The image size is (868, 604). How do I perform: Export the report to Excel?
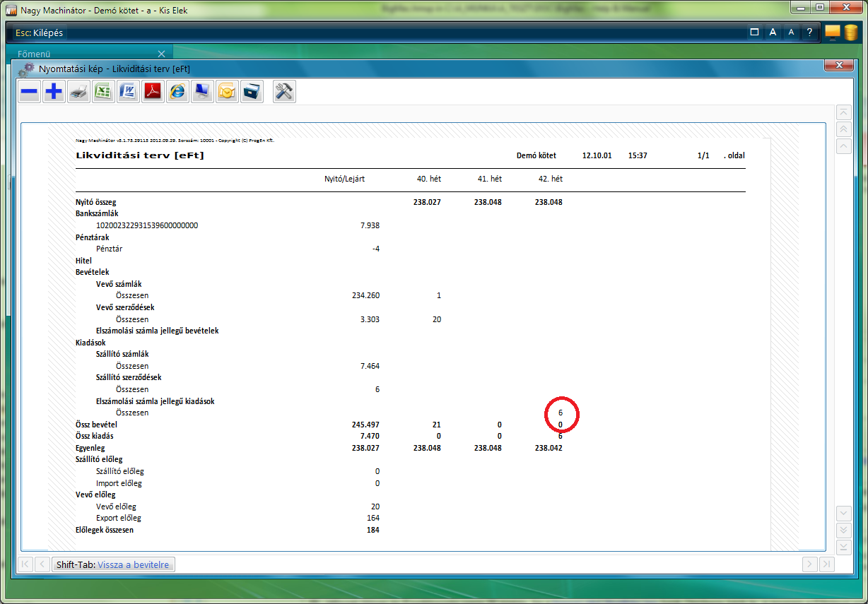click(103, 92)
